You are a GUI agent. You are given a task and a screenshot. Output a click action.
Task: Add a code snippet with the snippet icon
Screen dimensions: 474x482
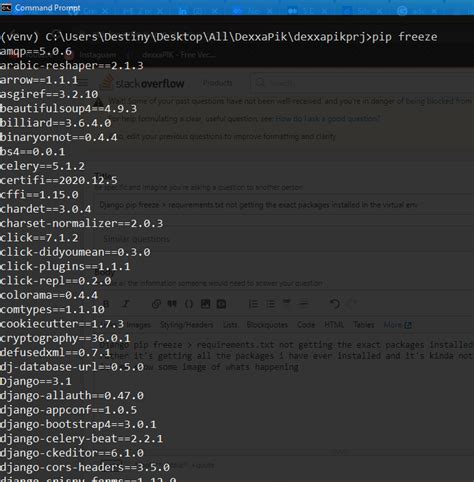[x=221, y=304]
